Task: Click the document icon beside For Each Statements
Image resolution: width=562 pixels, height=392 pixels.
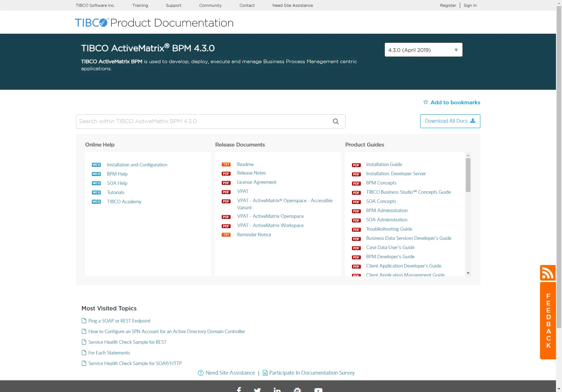Action: point(84,353)
